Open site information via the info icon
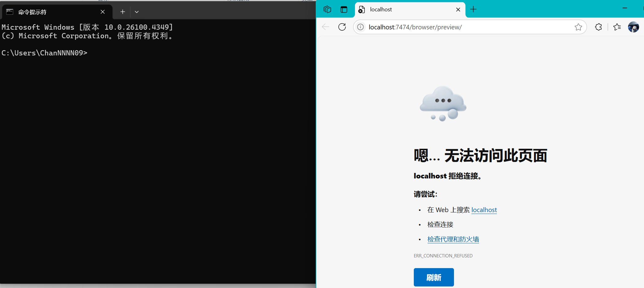This screenshot has height=288, width=644. [x=361, y=27]
